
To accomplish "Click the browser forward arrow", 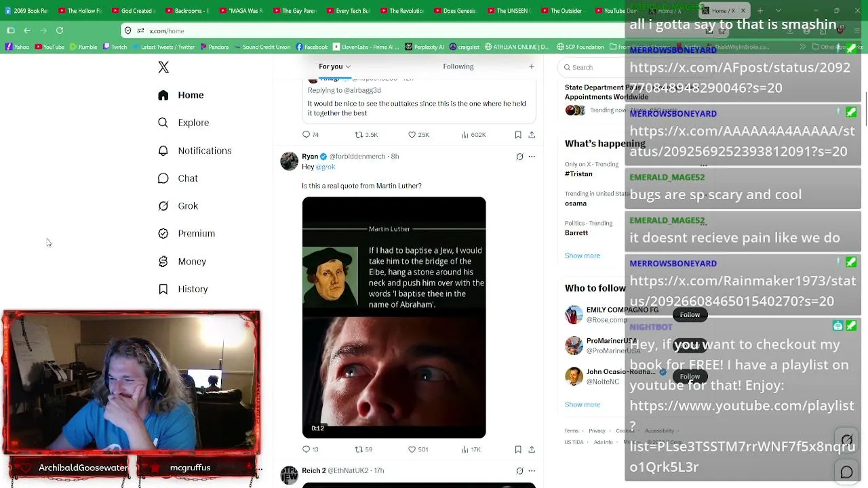I will [43, 30].
